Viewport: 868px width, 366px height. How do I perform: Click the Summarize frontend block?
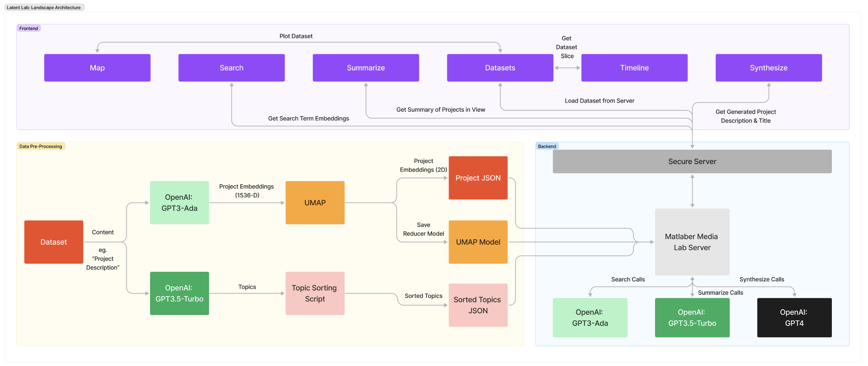pos(366,68)
